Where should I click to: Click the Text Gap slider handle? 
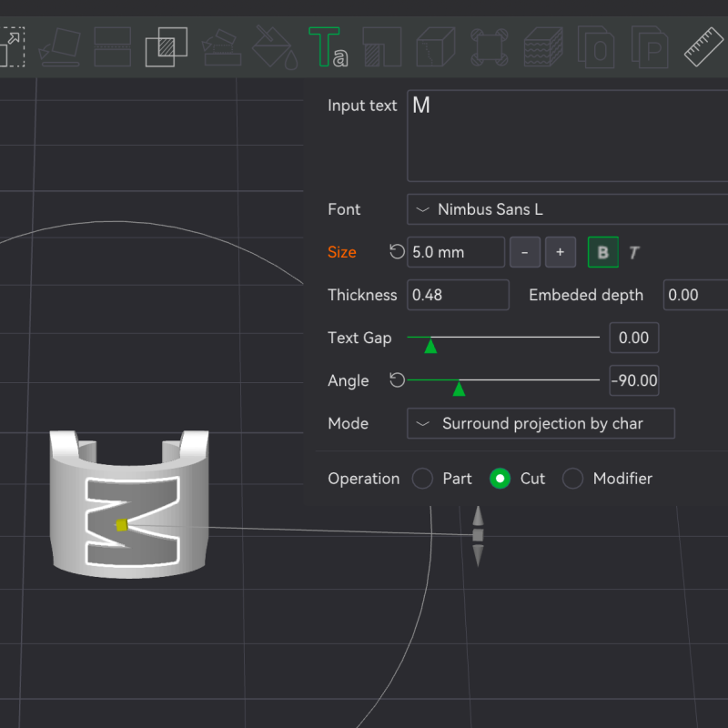tap(430, 345)
